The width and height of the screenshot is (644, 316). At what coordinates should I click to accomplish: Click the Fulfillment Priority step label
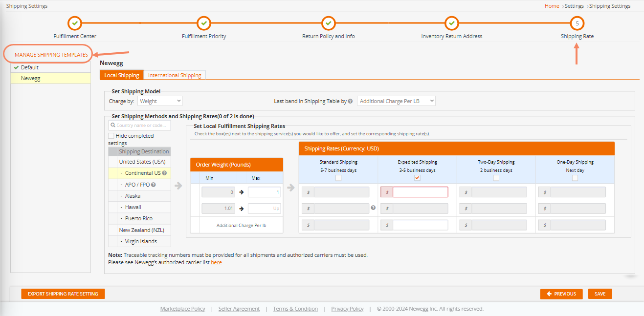204,36
